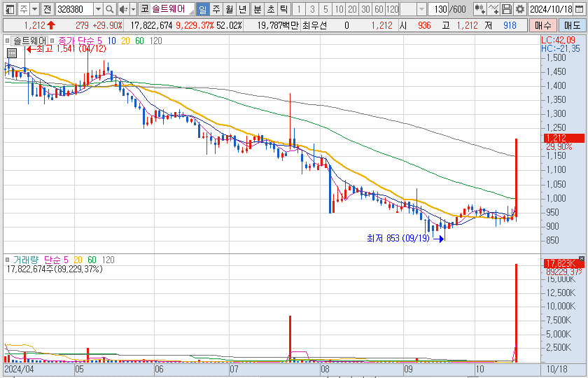Select the 120 interval button

[392, 9]
